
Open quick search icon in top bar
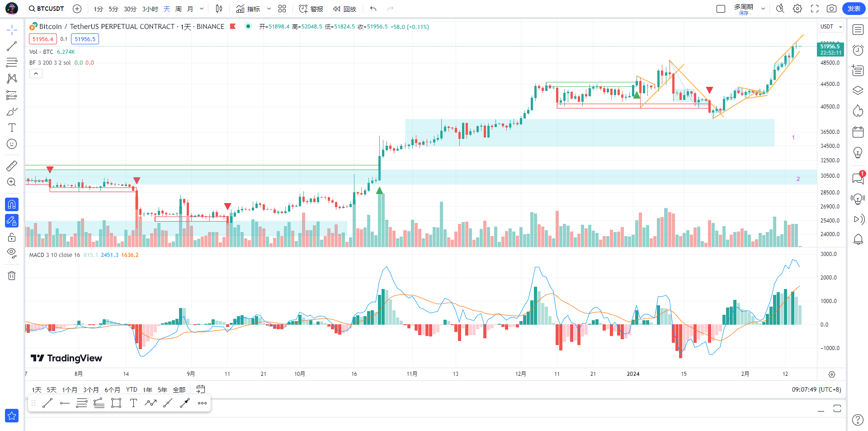780,9
